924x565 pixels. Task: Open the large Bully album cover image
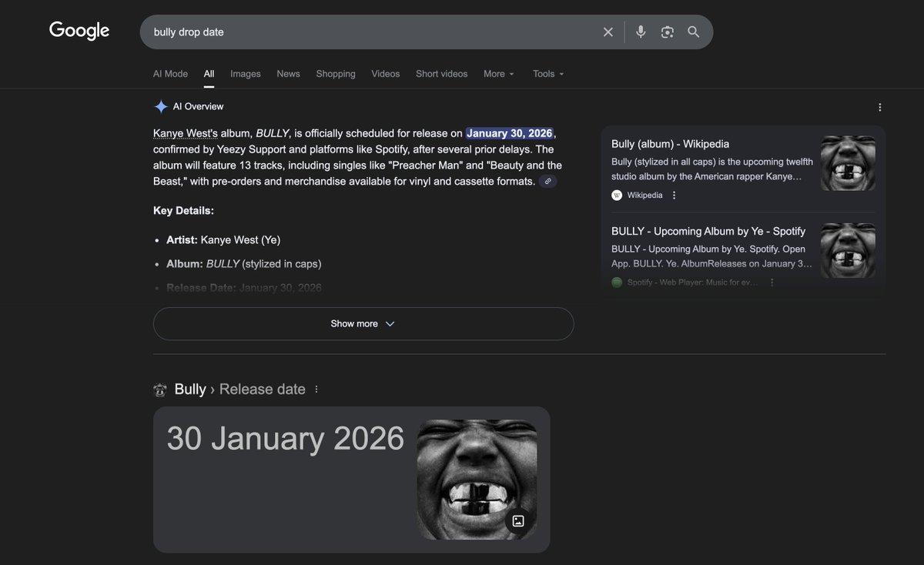tap(477, 480)
